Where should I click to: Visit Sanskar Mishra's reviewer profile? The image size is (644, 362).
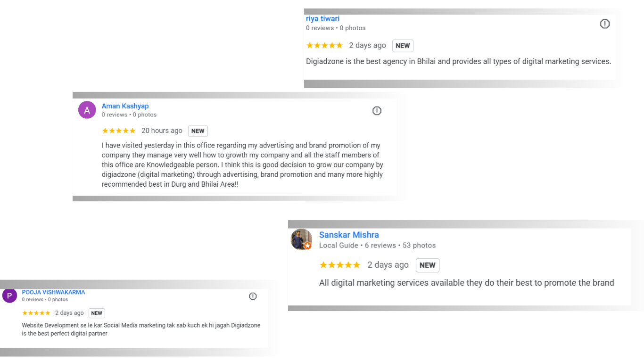click(349, 235)
